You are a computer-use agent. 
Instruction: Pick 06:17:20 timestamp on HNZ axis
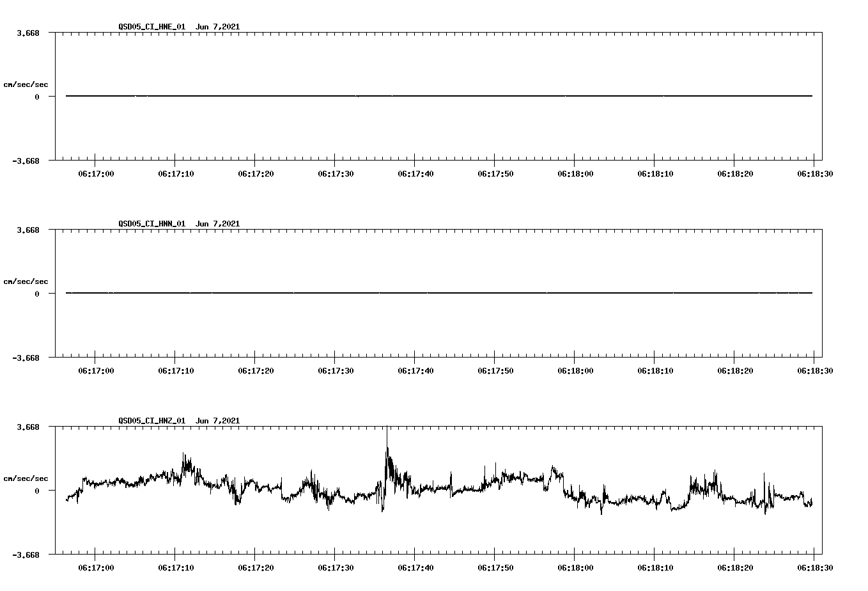[256, 567]
